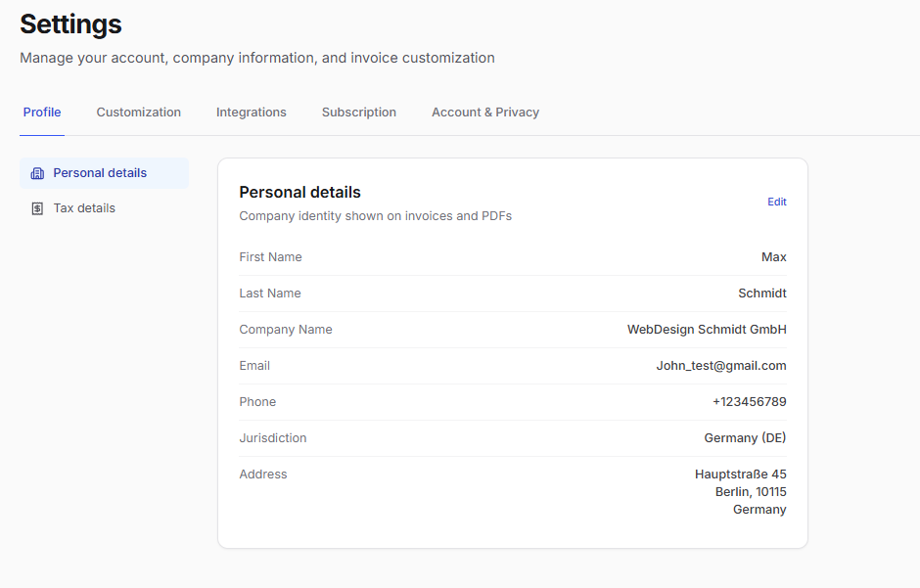Image resolution: width=920 pixels, height=588 pixels.
Task: Click the Edit link in Personal details
Action: point(777,202)
